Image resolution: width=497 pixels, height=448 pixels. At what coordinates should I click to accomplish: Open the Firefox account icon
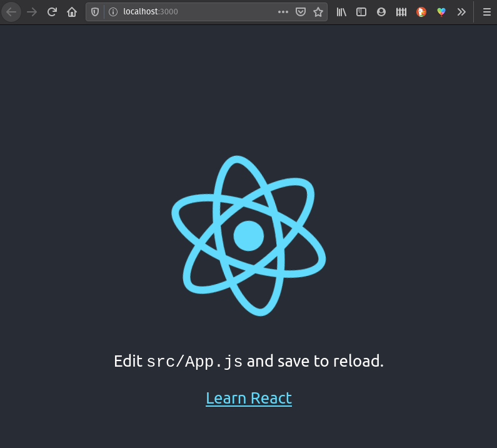coord(381,12)
